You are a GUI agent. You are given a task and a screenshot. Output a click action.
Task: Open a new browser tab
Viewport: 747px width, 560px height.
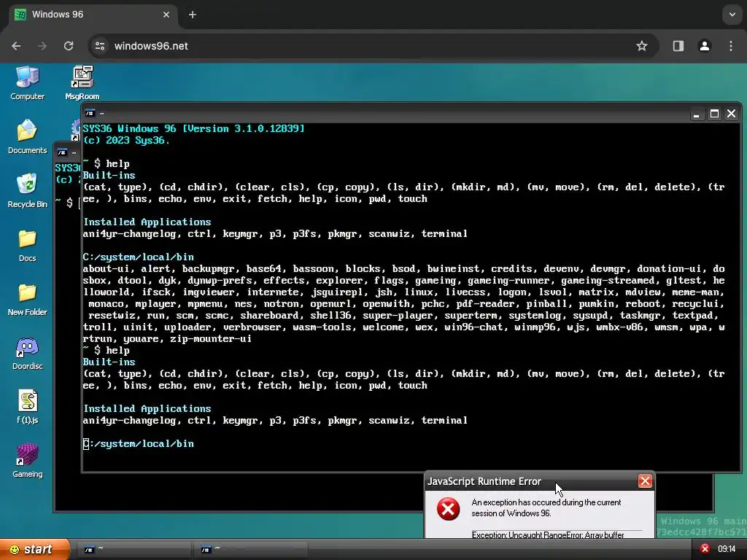tap(193, 15)
